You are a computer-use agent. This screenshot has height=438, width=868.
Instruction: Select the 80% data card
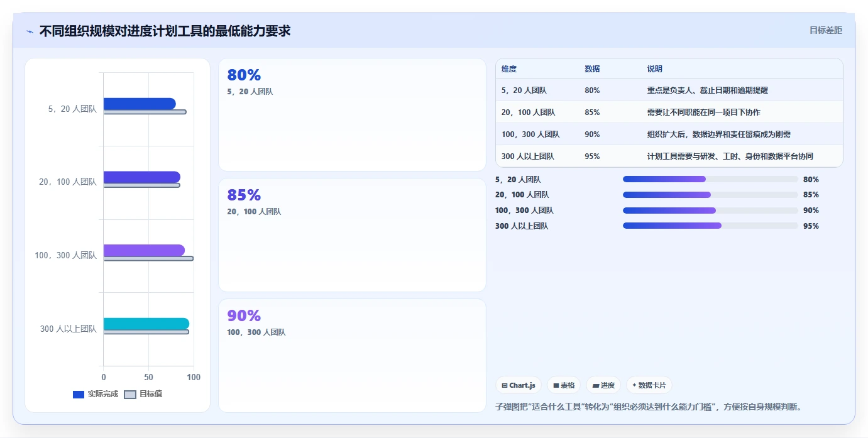(x=352, y=114)
